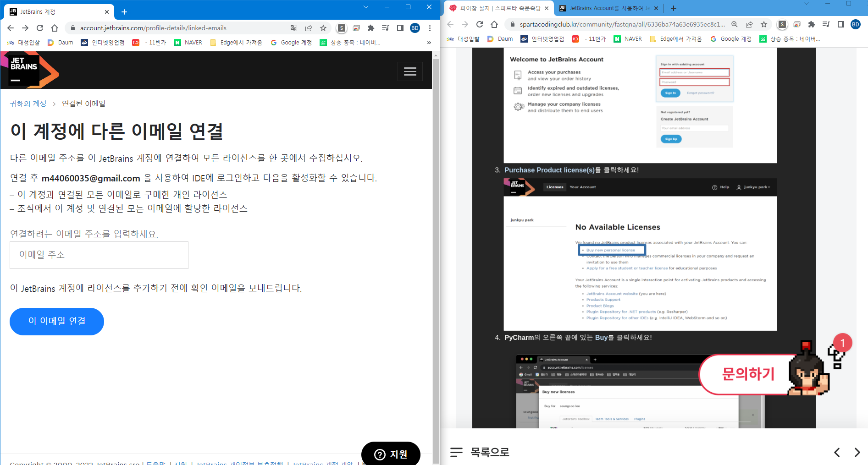Click the 목록으로 list button
Viewport: 868px width, 465px height.
tap(480, 452)
